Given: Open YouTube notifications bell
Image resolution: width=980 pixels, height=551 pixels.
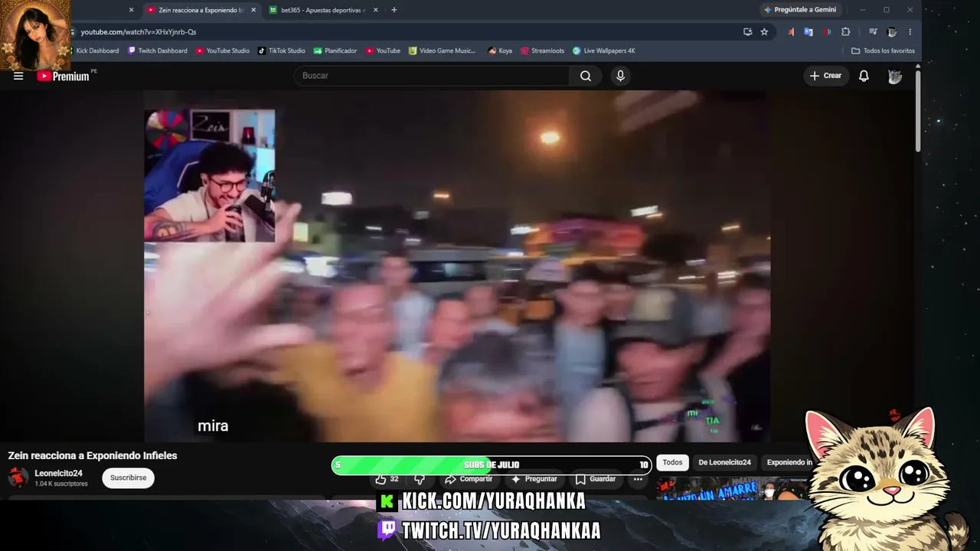Looking at the screenshot, I should click(x=864, y=76).
